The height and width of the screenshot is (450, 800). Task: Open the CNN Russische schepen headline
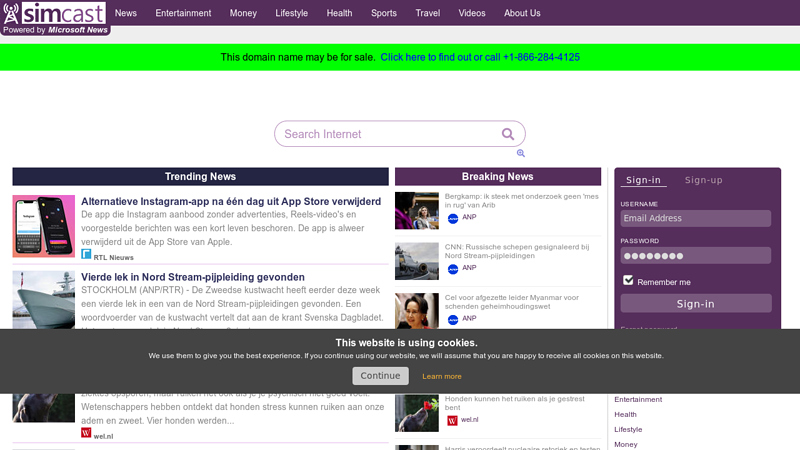click(517, 251)
